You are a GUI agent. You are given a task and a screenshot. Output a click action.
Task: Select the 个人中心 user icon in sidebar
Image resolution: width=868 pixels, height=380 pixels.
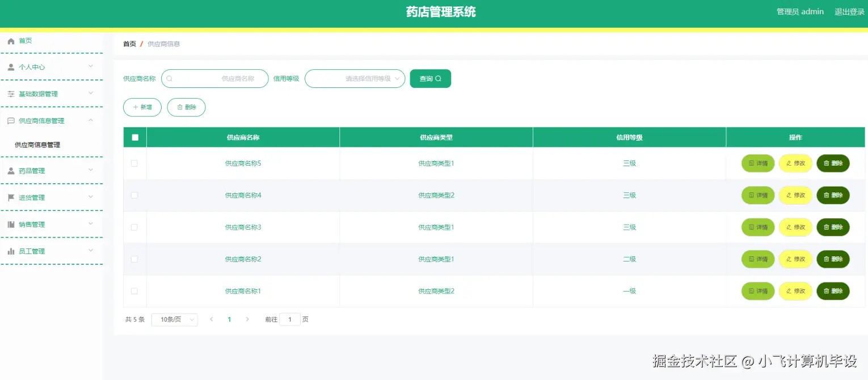[x=10, y=67]
